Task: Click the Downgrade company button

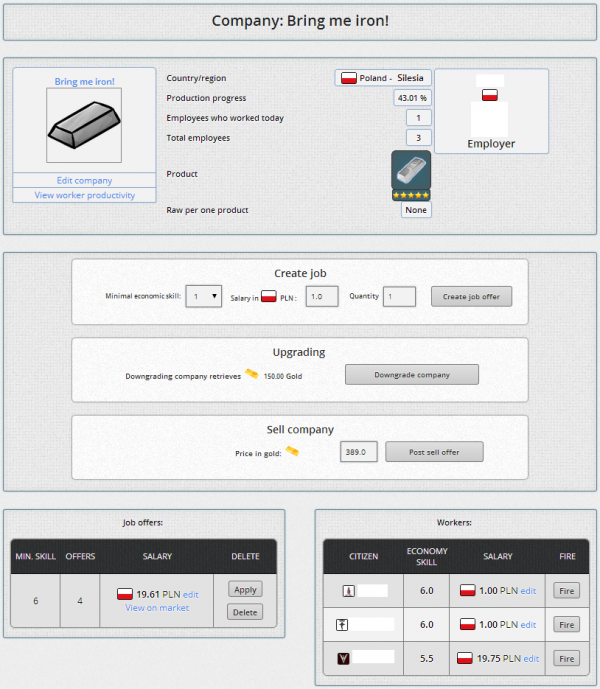Action: (x=412, y=374)
